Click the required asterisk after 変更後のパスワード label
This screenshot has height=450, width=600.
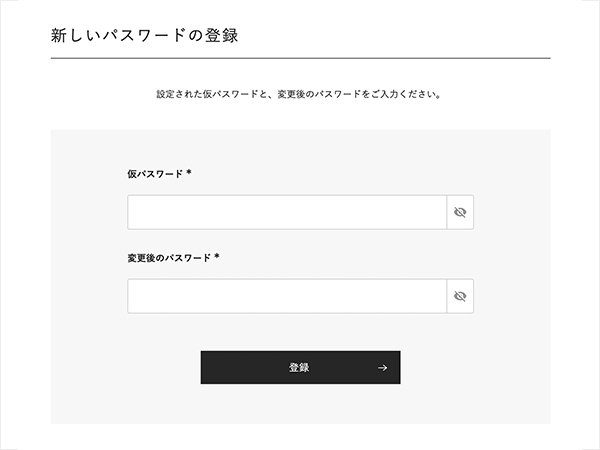217,256
